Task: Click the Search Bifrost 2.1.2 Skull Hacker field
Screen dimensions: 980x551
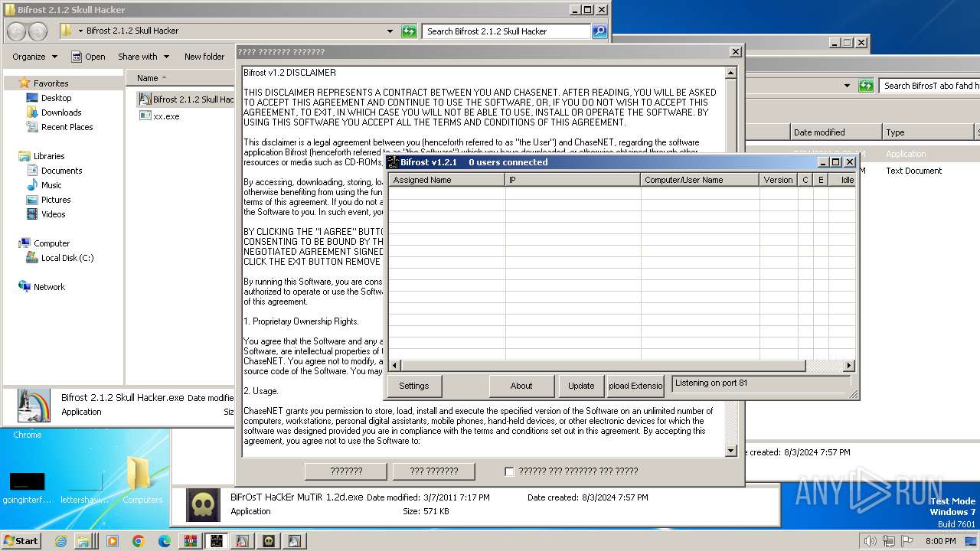Action: [506, 31]
